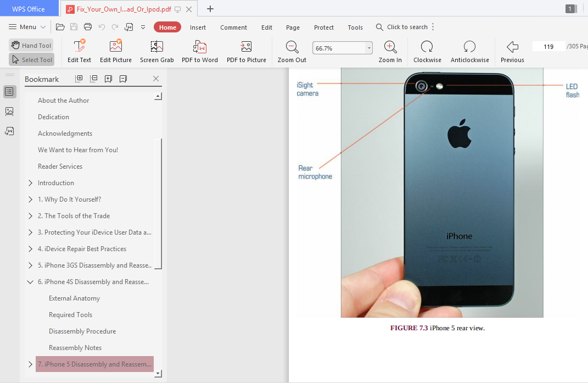The image size is (588, 383).
Task: Click the Print icon
Action: pos(88,27)
